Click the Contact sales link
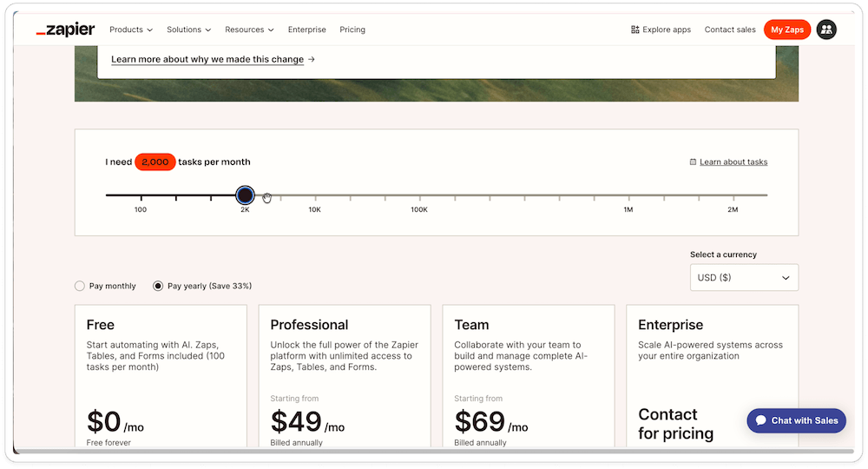Image resolution: width=868 pixels, height=469 pixels. [x=730, y=30]
